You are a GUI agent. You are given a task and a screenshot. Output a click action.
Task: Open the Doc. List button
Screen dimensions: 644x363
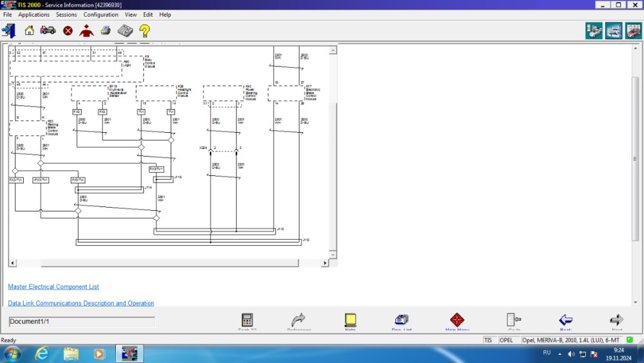(401, 320)
